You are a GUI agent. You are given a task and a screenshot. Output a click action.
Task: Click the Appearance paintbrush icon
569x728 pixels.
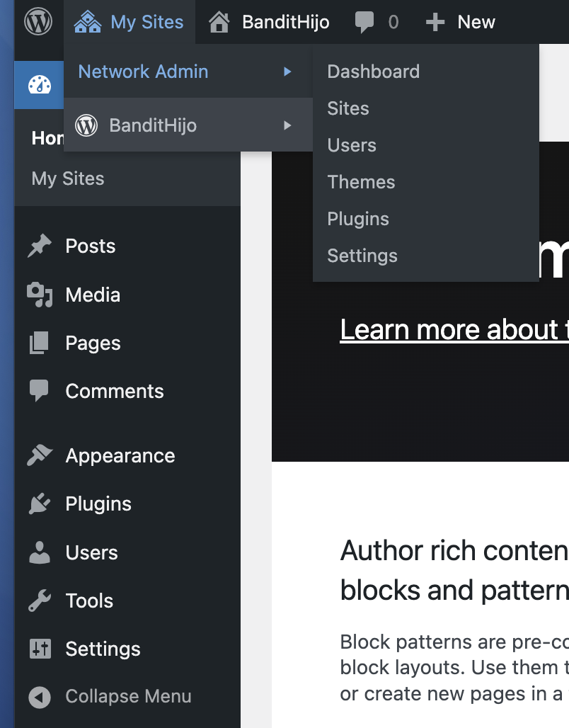[x=40, y=455]
